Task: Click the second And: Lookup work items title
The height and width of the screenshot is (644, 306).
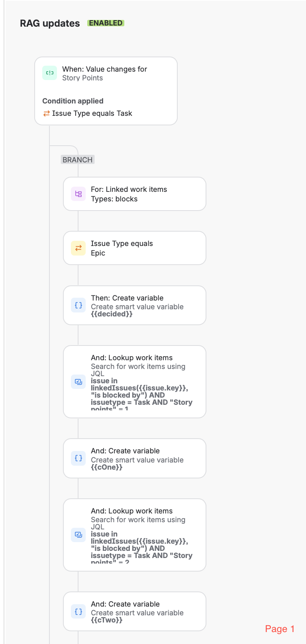Action: pyautogui.click(x=131, y=511)
